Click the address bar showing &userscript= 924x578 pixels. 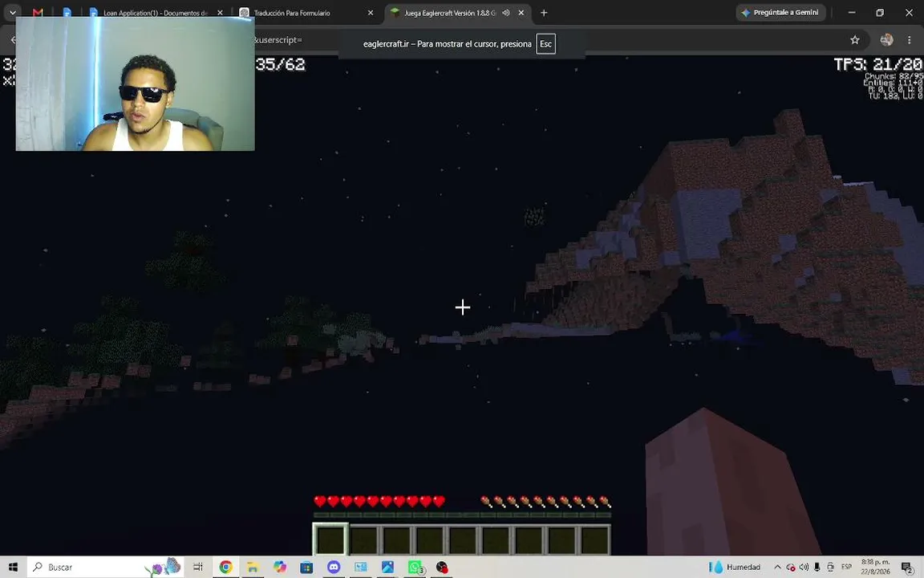(278, 40)
